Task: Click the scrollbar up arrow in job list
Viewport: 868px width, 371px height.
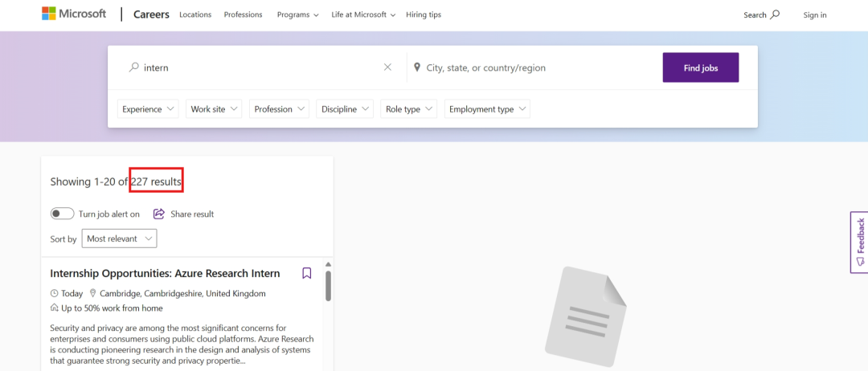Action: [328, 264]
